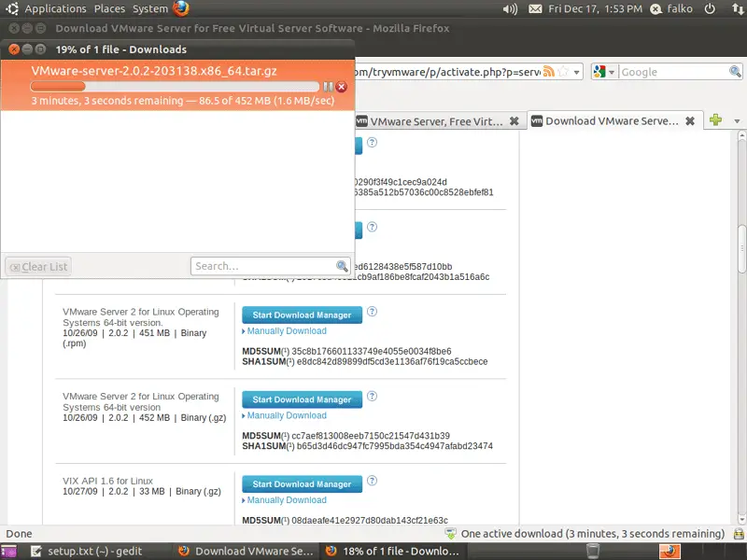Open help icon beside the VIX API button
Viewport: 747px width, 560px height.
[x=372, y=481]
